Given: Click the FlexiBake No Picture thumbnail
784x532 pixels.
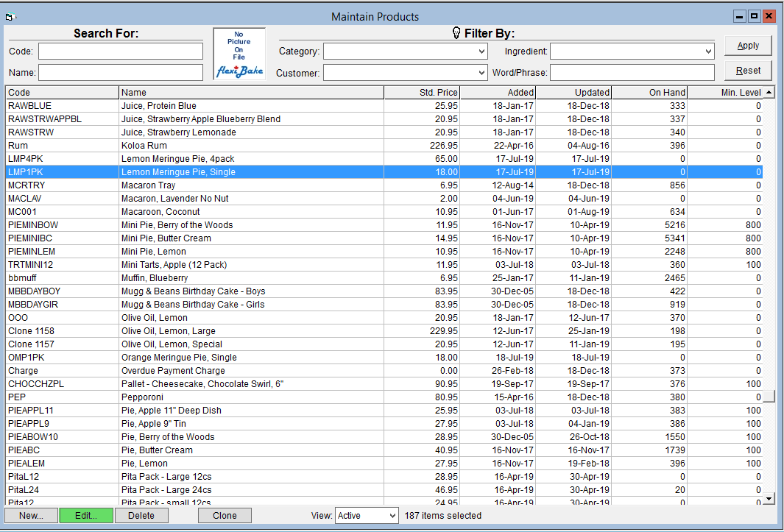Looking at the screenshot, I should pyautogui.click(x=239, y=54).
